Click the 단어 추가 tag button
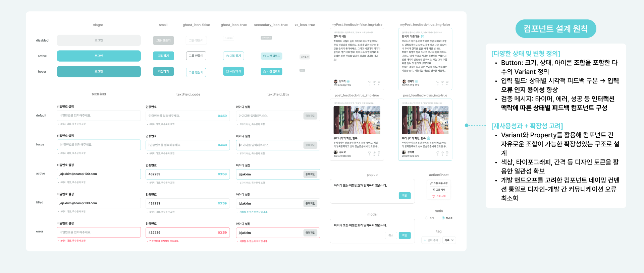The width and height of the screenshot is (644, 273). tap(431, 240)
